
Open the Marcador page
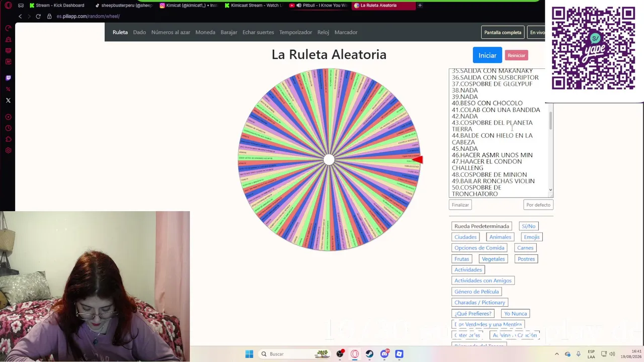click(x=346, y=32)
